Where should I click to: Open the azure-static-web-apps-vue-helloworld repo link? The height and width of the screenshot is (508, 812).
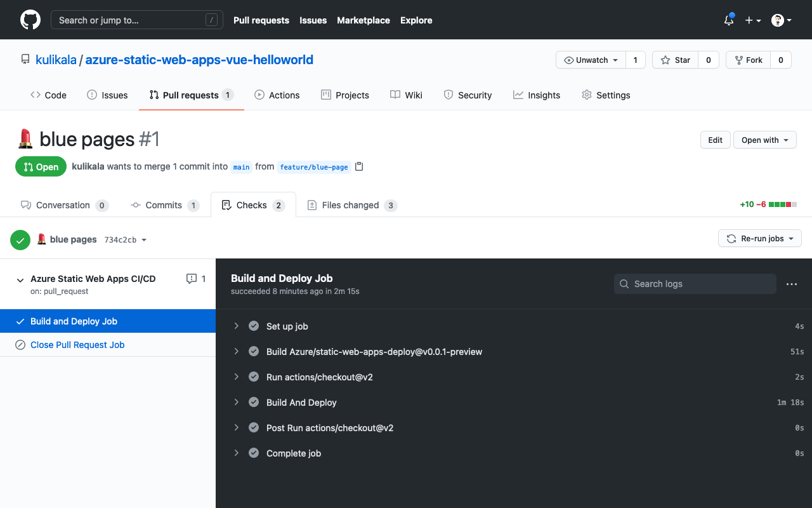[x=199, y=60]
